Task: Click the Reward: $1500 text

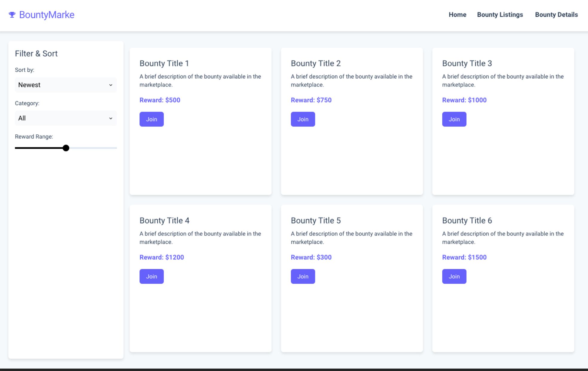Action: click(464, 257)
